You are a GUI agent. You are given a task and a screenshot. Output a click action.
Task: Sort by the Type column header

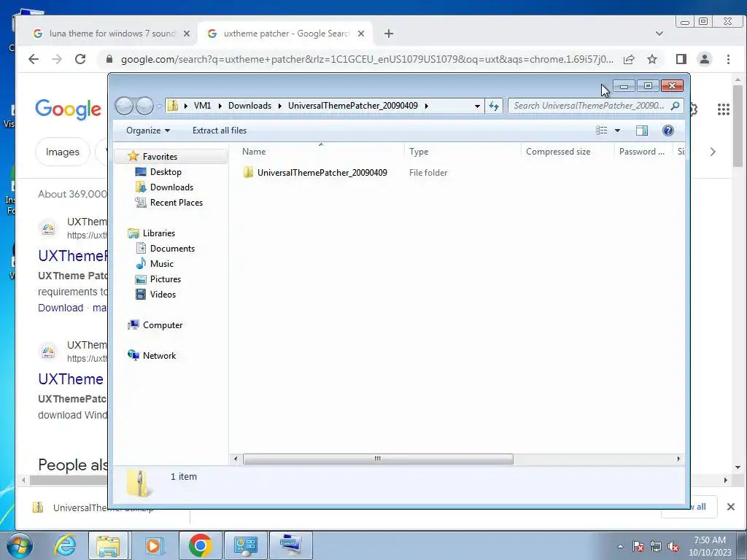coord(462,152)
